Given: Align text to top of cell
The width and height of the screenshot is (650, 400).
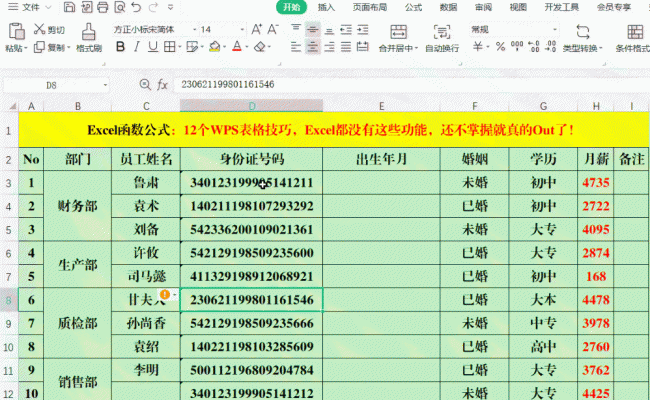Looking at the screenshot, I should pyautogui.click(x=296, y=29).
